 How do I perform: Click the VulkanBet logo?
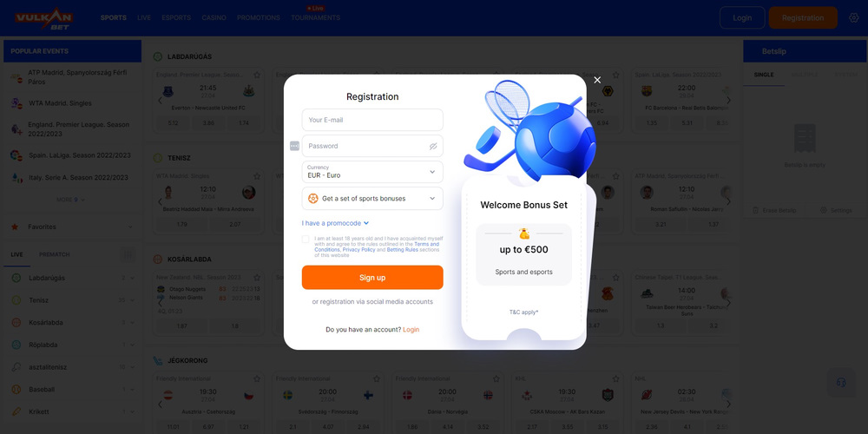pyautogui.click(x=43, y=18)
